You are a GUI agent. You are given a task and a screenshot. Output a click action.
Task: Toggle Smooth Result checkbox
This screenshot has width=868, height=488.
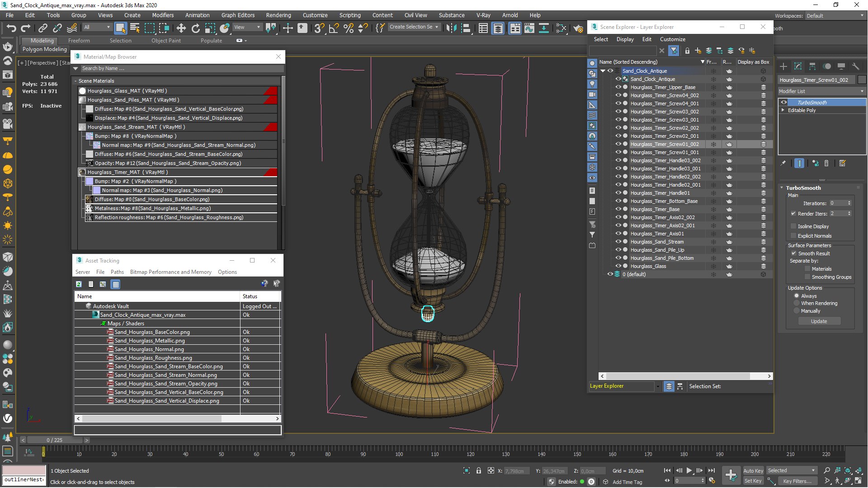794,253
